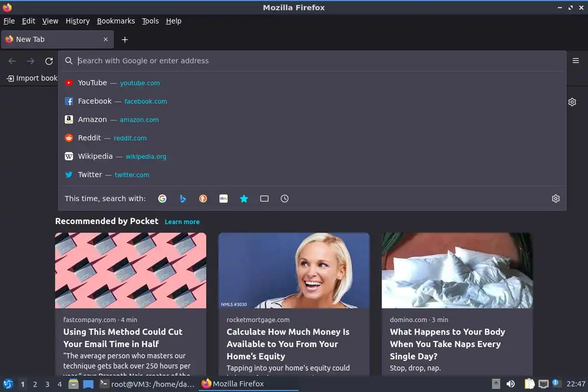This screenshot has height=392, width=588.
Task: Open What Happens to Your Body article
Action: pyautogui.click(x=447, y=344)
